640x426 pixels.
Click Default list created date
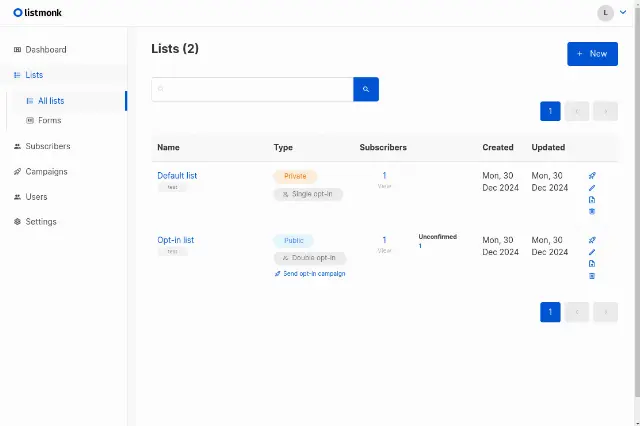pos(500,182)
